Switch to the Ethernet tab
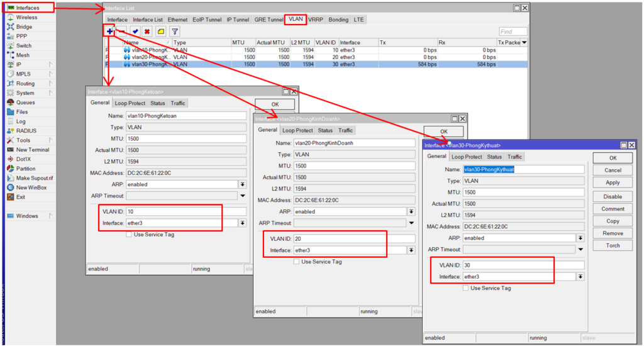 pos(177,20)
